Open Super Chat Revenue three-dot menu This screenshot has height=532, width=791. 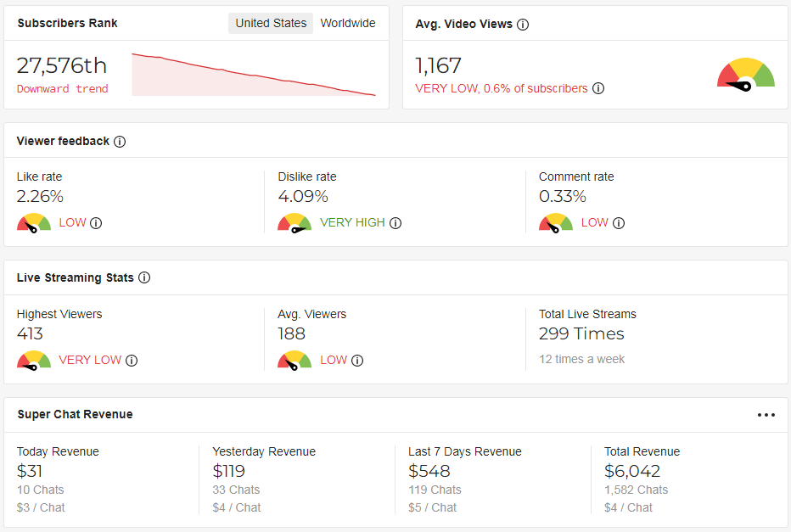pyautogui.click(x=766, y=415)
